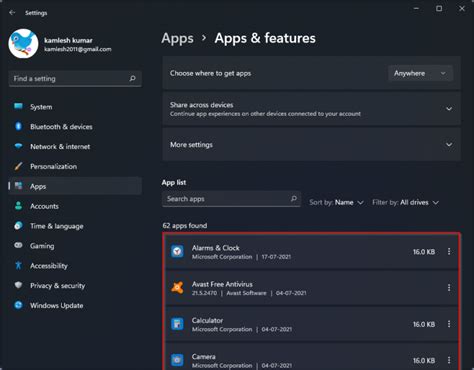Viewport: 474px width, 370px height.
Task: Click the Alarms & Clock app name
Action: point(216,248)
